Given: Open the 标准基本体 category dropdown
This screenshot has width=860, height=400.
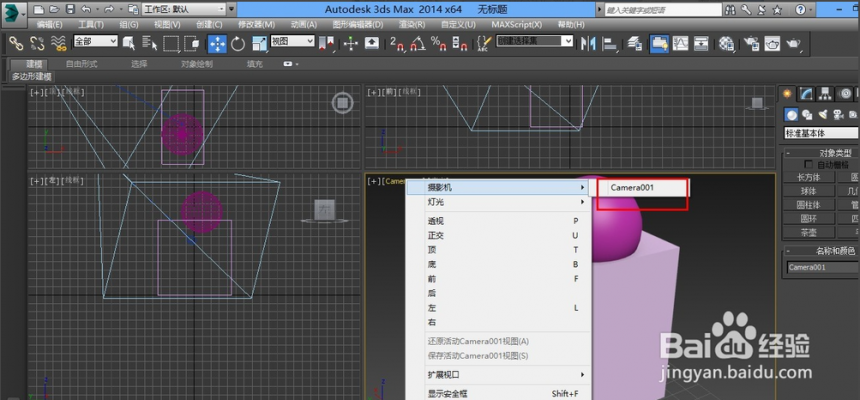Looking at the screenshot, I should pyautogui.click(x=821, y=132).
